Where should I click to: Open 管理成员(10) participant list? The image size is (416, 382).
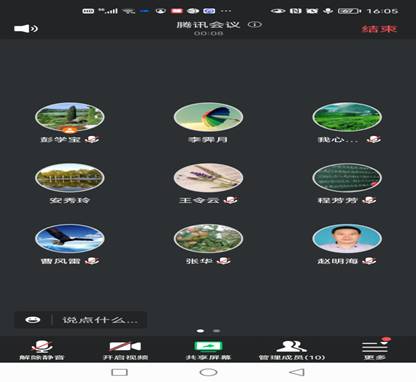(292, 350)
